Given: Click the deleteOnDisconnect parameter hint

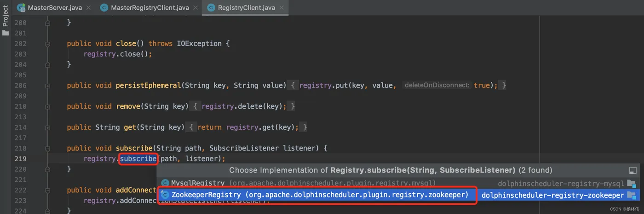Looking at the screenshot, I should [x=437, y=86].
